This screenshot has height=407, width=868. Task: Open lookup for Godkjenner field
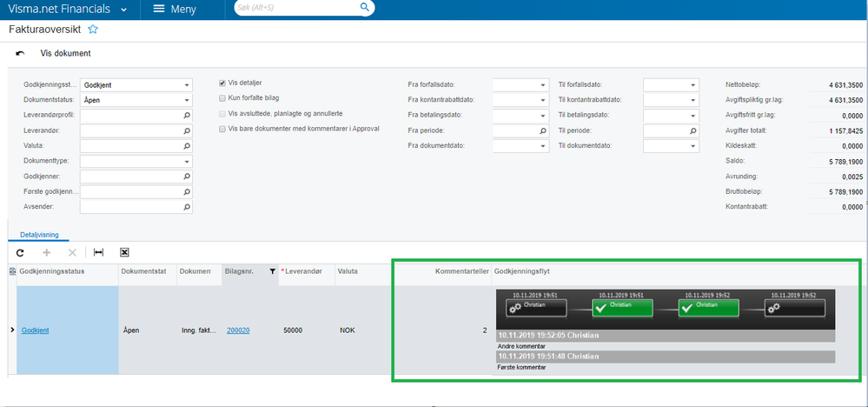pyautogui.click(x=187, y=177)
